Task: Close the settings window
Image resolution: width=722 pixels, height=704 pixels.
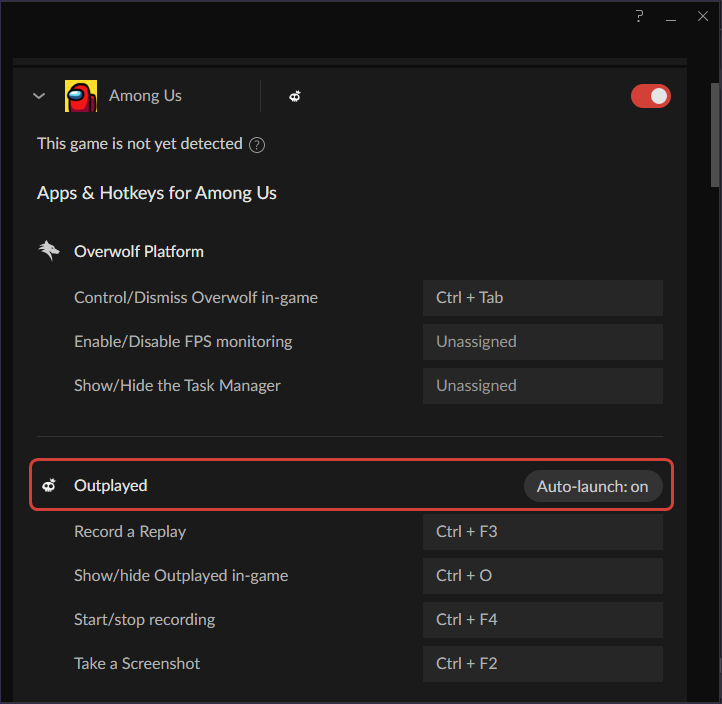Action: tap(703, 17)
